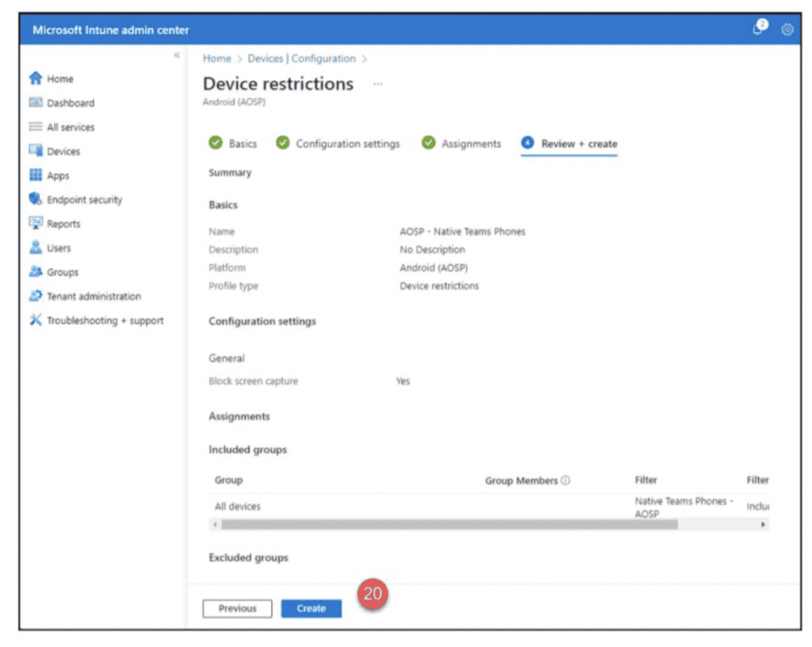Screen dimensions: 812x647
Task: Click the Devices | Configuration breadcrumb link
Action: tap(302, 59)
